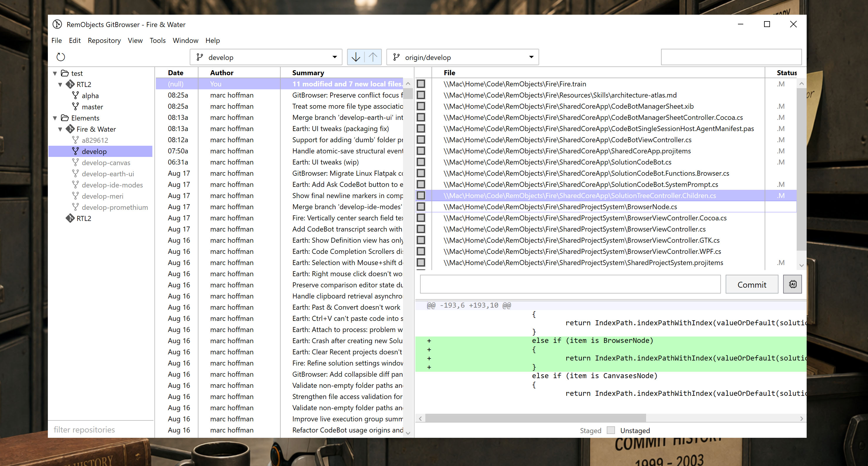This screenshot has height=466, width=868.
Task: Click the Commit button
Action: pos(752,284)
